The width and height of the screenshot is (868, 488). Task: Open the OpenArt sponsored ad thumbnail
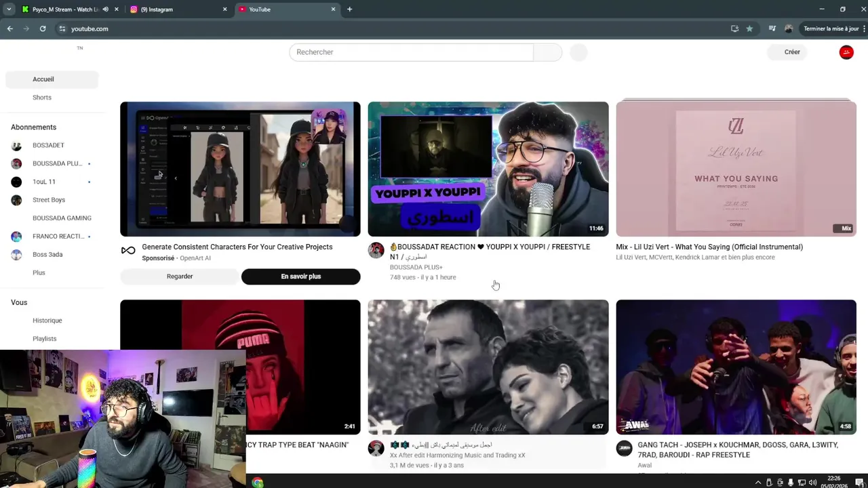click(x=240, y=169)
